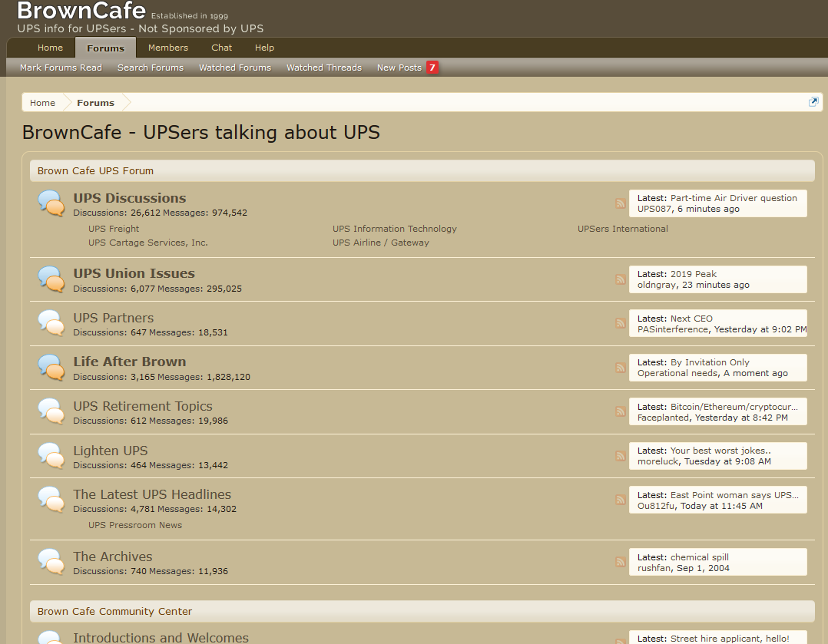Image resolution: width=828 pixels, height=644 pixels.
Task: Click Mark Forums Read
Action: click(x=61, y=68)
